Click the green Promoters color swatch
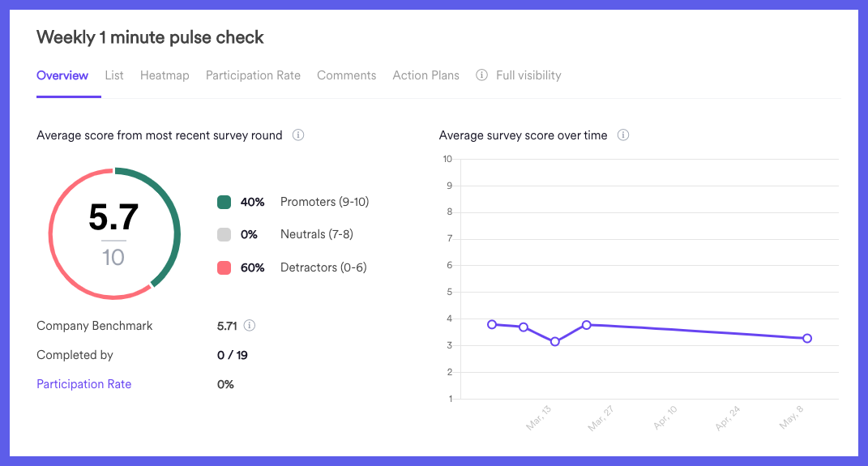 click(x=224, y=202)
